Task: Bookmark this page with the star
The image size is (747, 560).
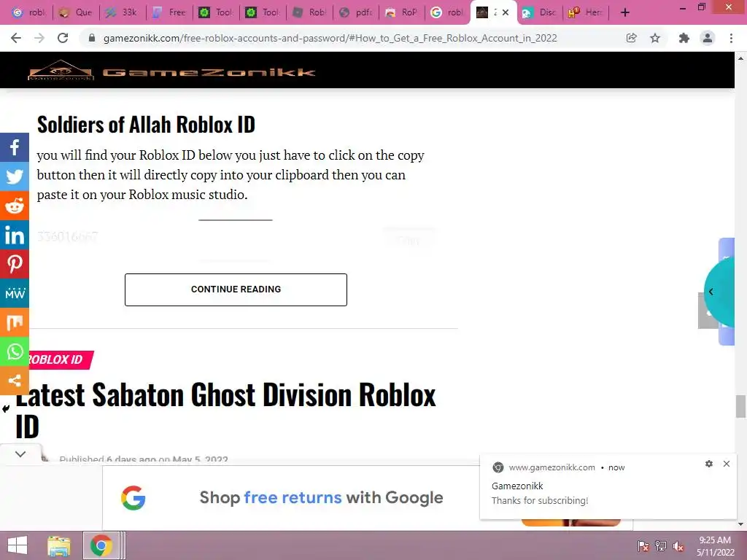Action: click(655, 38)
